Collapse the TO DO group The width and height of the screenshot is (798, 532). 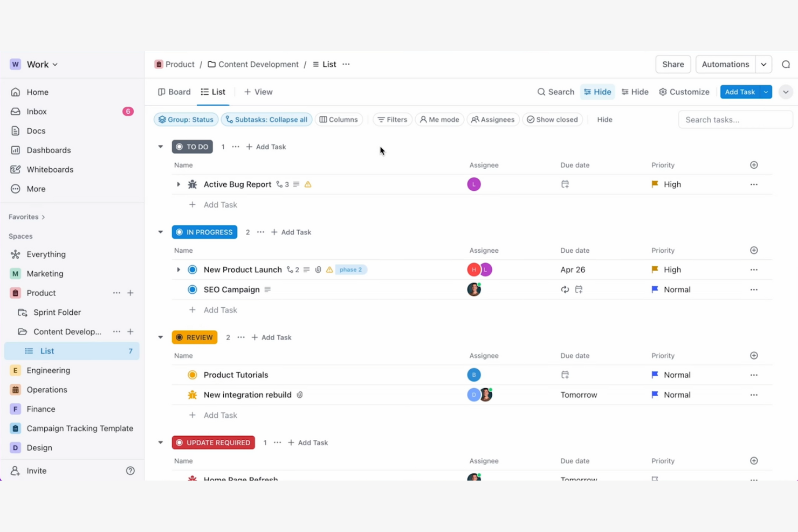tap(160, 146)
